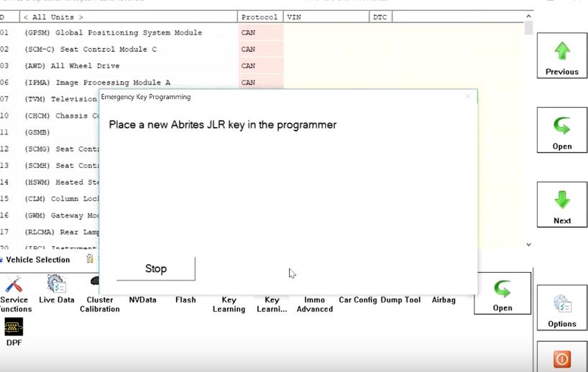Screen dimensions: 588x372
Task: Open the Live Data icon
Action: point(57,289)
